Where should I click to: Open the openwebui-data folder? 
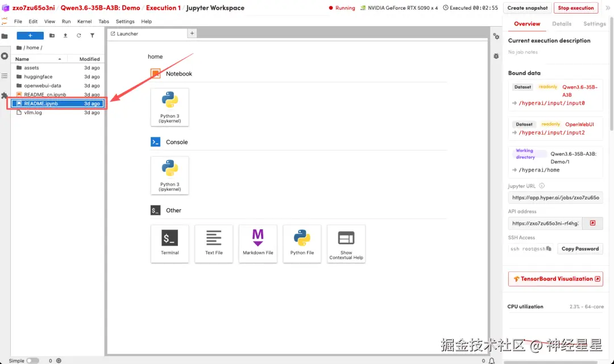[57, 86]
